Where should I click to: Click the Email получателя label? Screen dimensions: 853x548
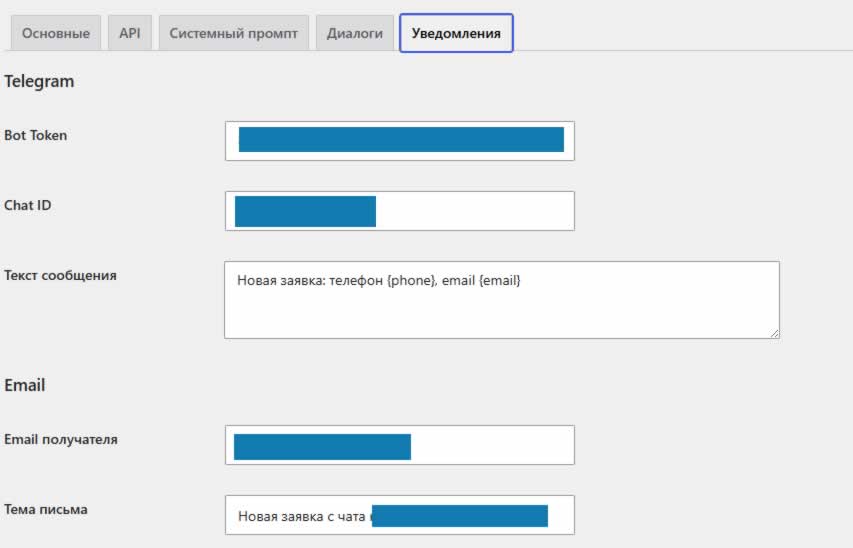(61, 439)
